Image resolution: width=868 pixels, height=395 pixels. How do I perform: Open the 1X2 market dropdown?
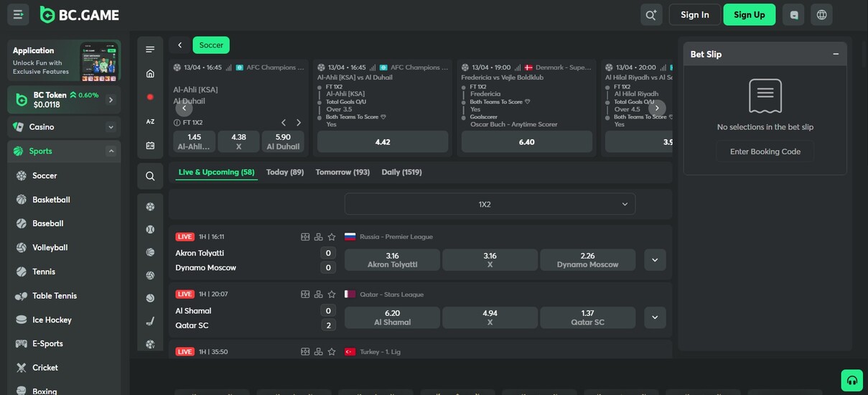click(490, 204)
